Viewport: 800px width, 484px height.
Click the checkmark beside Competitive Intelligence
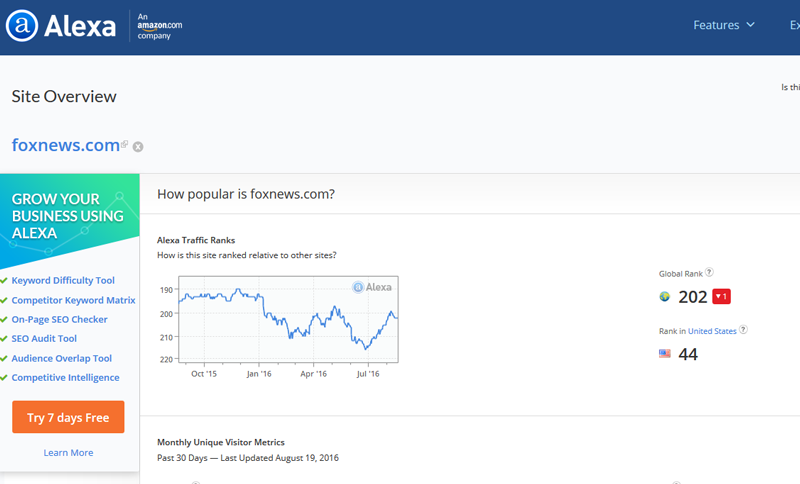[4, 378]
